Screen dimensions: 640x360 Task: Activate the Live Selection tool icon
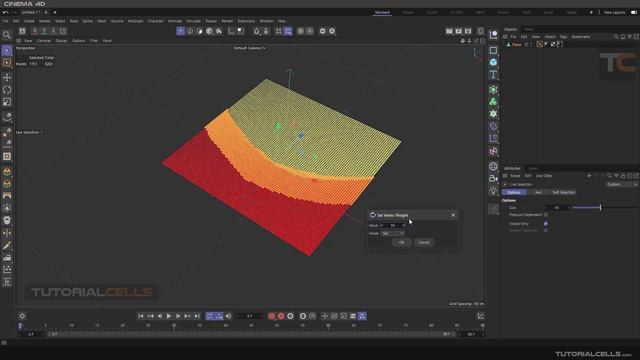pos(7,51)
